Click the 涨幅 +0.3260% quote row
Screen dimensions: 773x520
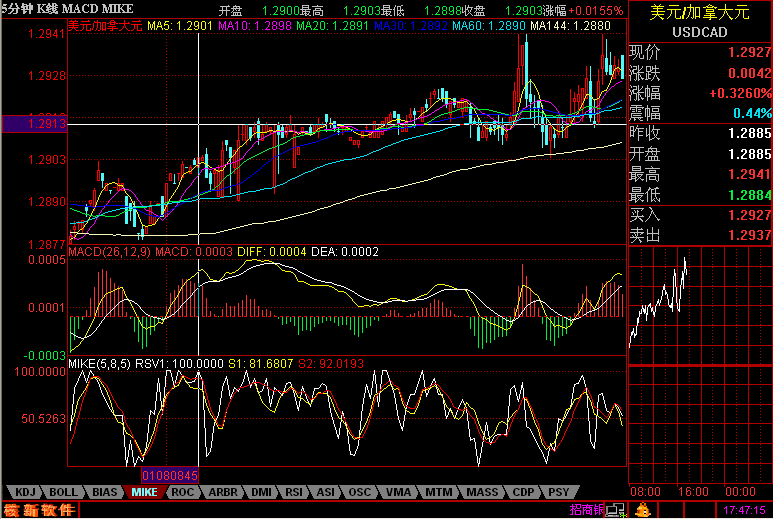tap(700, 93)
